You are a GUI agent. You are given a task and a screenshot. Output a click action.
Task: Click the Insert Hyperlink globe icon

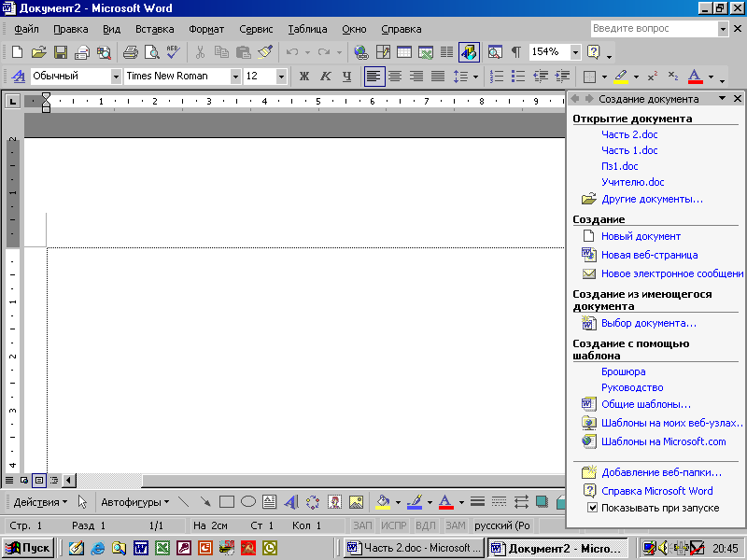(x=361, y=52)
